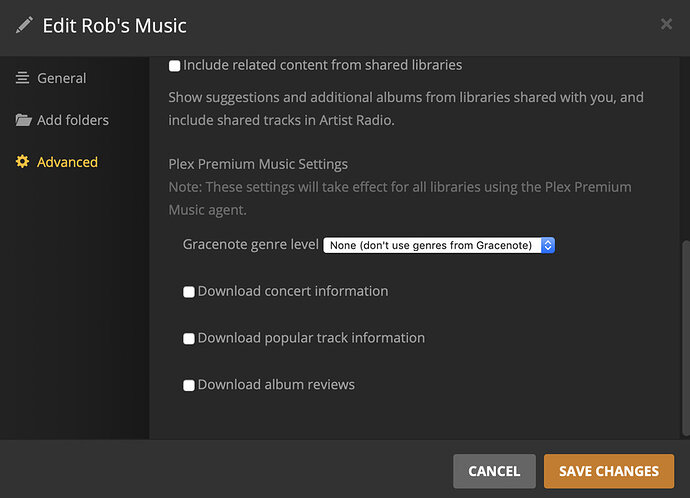Click the Download album reviews label text
The image size is (690, 498).
click(x=276, y=384)
